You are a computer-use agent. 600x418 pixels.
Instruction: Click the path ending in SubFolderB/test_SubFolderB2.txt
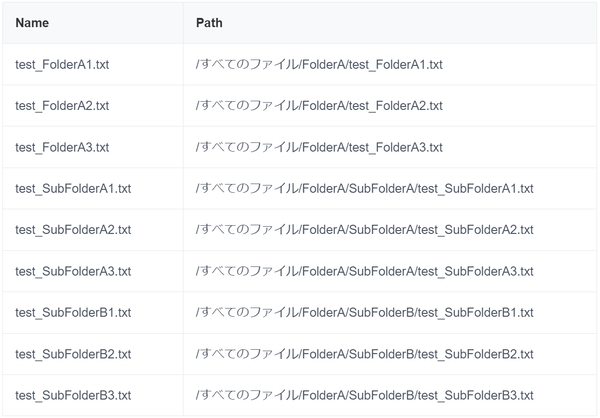pyautogui.click(x=364, y=354)
